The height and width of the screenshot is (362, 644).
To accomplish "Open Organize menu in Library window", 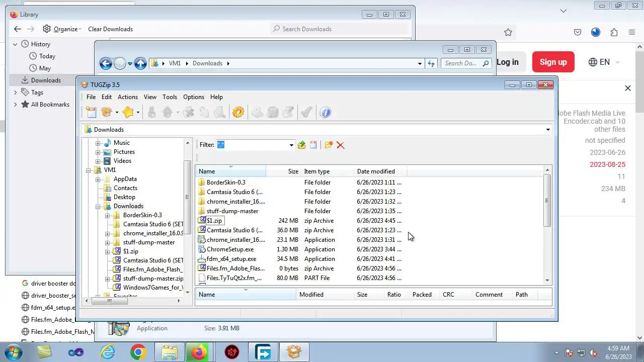I will [62, 29].
